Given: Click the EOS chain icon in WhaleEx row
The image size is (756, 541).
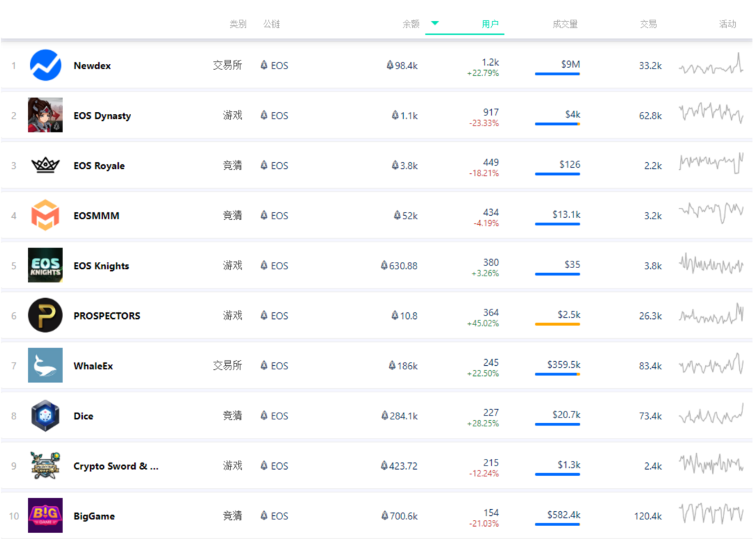Looking at the screenshot, I should pyautogui.click(x=264, y=365).
